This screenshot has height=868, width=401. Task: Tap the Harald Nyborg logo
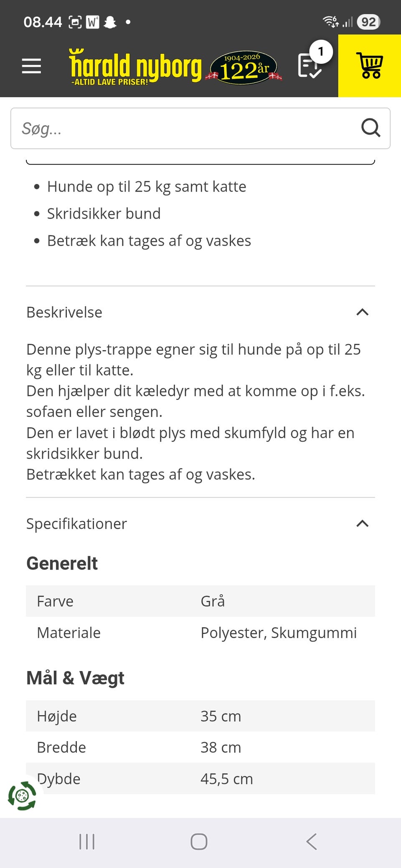coord(135,67)
